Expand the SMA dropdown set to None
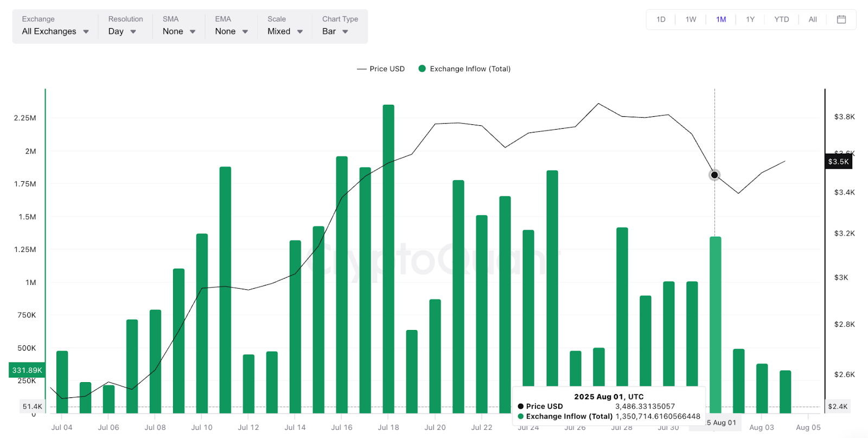Screen dimensions: 868x438 [x=178, y=31]
